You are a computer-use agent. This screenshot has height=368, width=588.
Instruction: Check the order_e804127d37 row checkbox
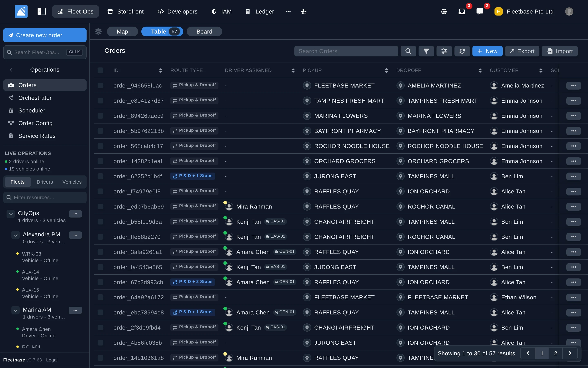pyautogui.click(x=100, y=101)
